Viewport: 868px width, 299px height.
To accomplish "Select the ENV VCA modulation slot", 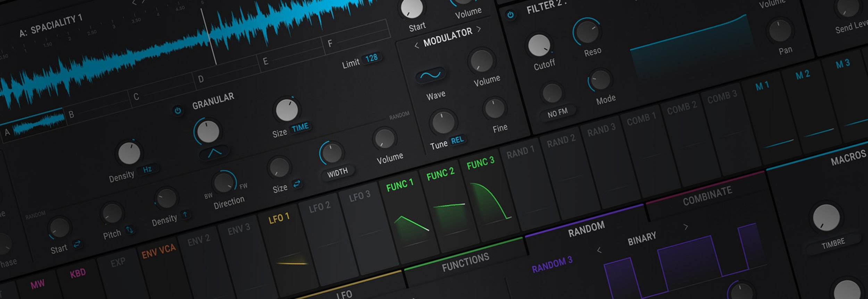I will pyautogui.click(x=158, y=251).
